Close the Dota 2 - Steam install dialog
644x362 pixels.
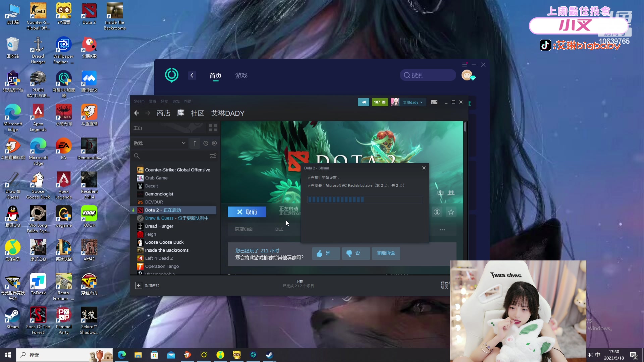tap(424, 168)
